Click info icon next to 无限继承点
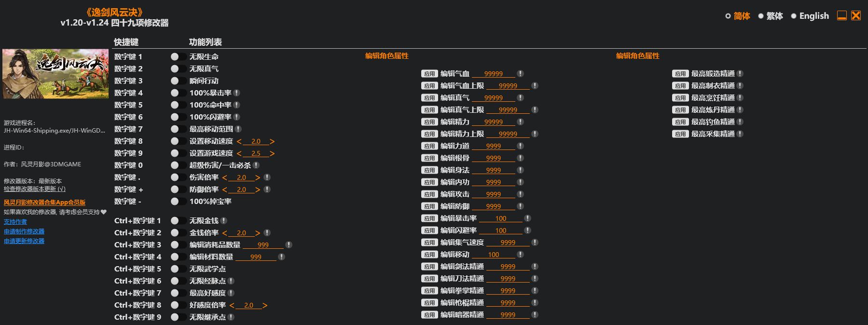The height and width of the screenshot is (325, 868). click(231, 317)
